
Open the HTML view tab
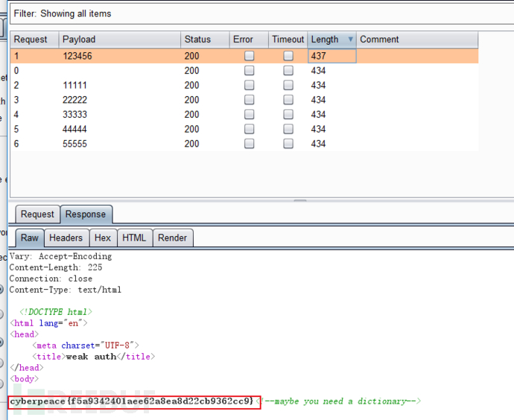click(x=134, y=238)
